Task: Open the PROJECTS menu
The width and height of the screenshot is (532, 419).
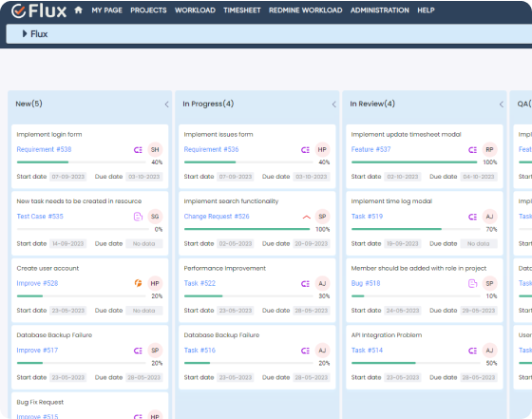Action: tap(148, 10)
